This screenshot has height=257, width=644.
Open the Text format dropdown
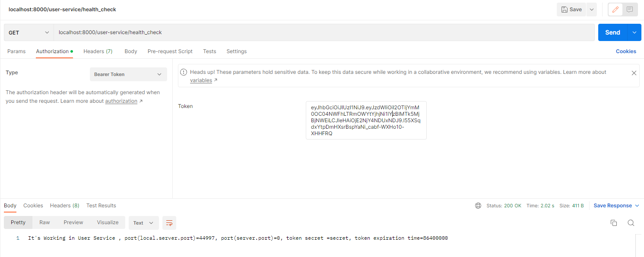[x=144, y=223]
